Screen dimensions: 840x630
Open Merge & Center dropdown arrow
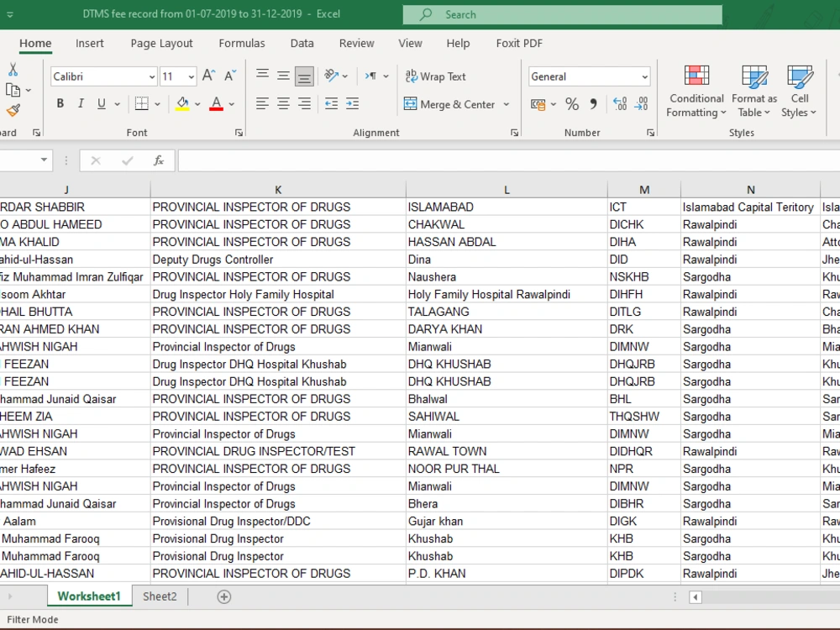507,104
